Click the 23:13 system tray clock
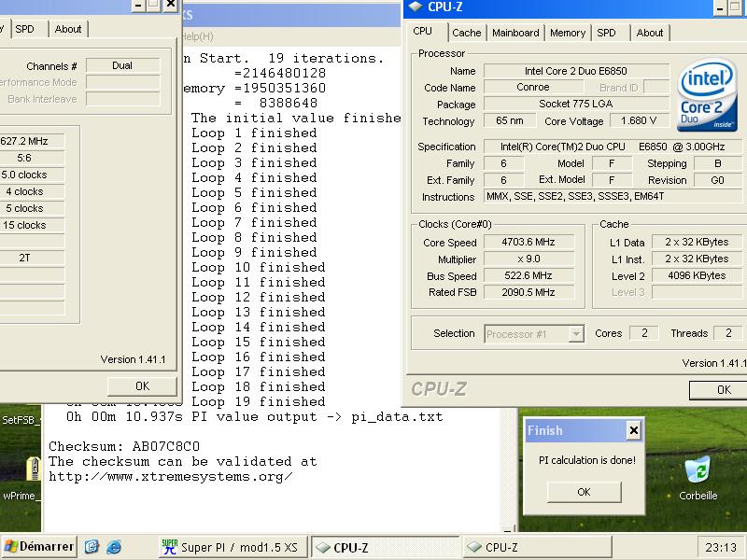This screenshot has width=747, height=560. [x=721, y=547]
